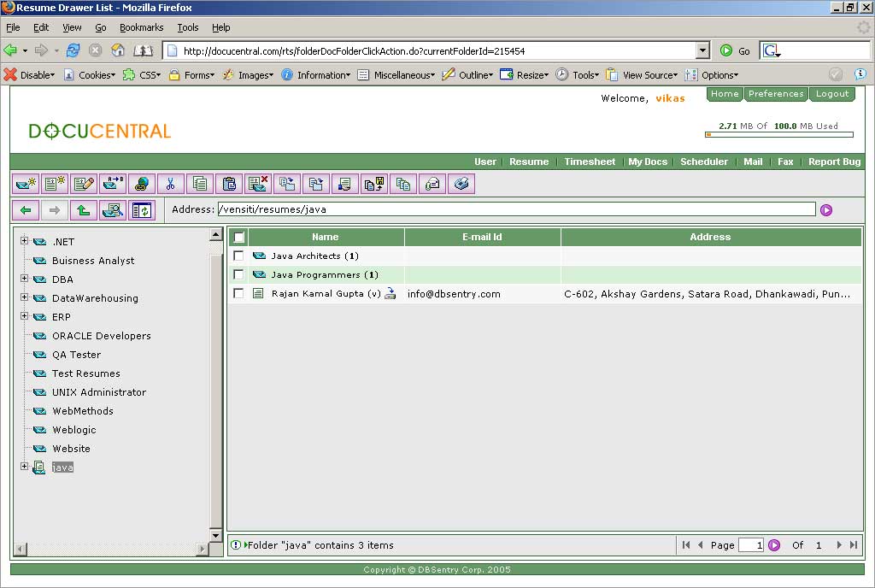Click the green back arrow button
This screenshot has width=875, height=588.
26,209
